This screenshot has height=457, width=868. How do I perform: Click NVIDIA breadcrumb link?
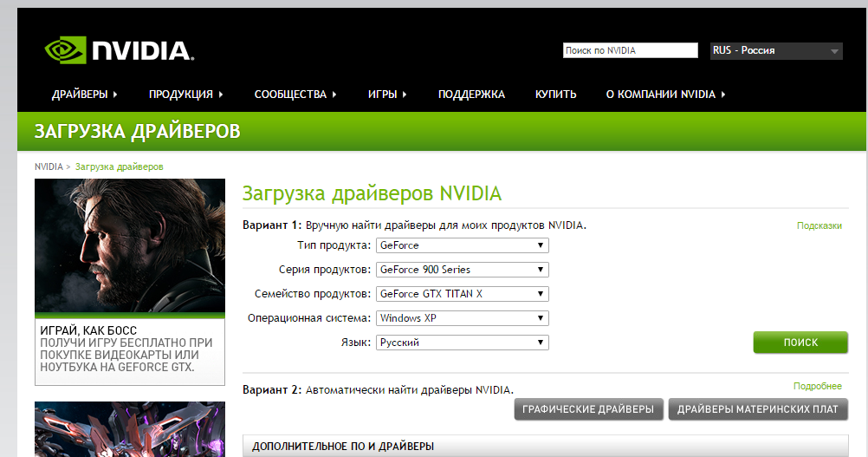tap(49, 166)
